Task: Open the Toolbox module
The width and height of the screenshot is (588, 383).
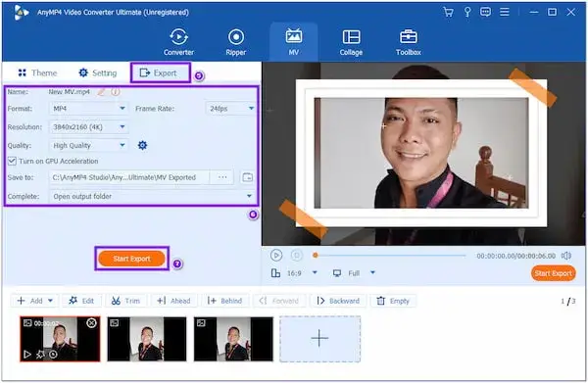Action: (x=409, y=42)
